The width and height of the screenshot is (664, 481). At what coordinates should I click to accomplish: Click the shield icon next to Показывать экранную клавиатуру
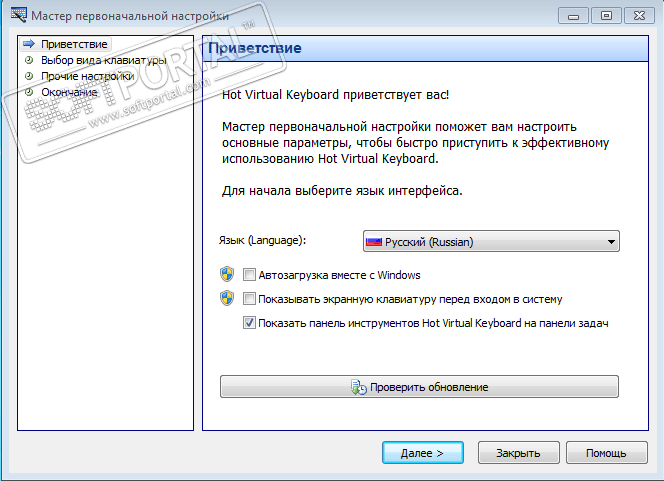point(227,298)
